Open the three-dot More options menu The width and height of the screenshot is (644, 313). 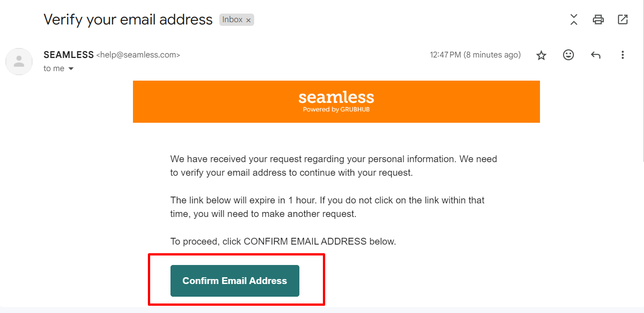coord(623,55)
